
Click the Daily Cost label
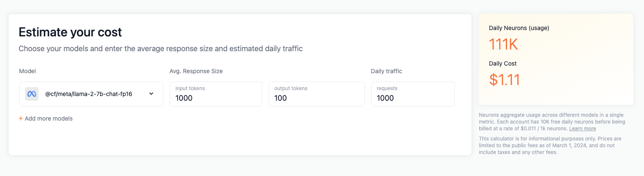[503, 63]
